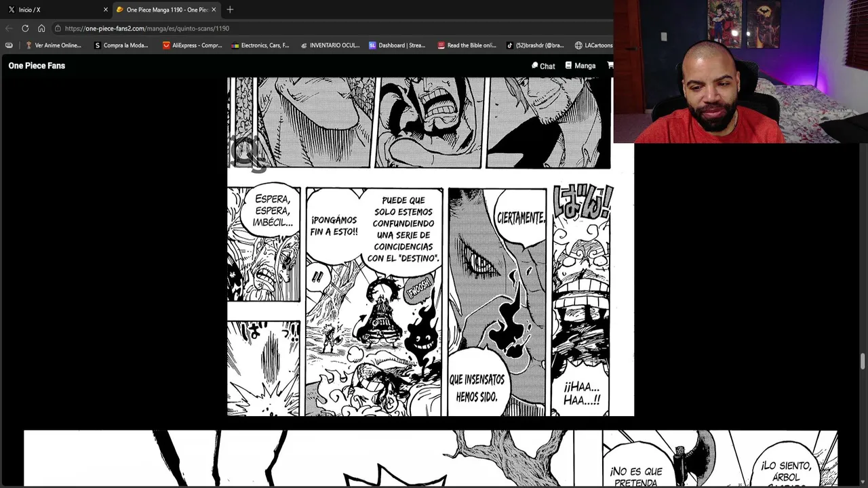The image size is (868, 488).
Task: Close the Inicio / X tab
Action: point(105,9)
